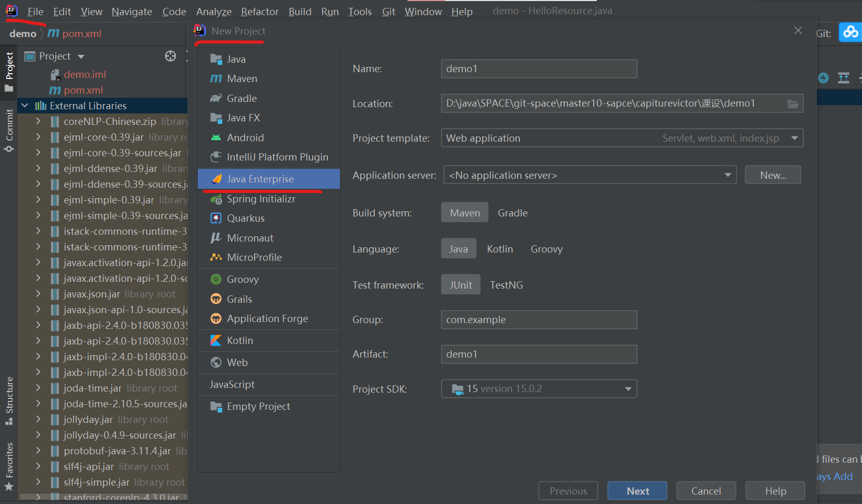This screenshot has width=862, height=504.
Task: Click the Previous button
Action: [x=568, y=491]
